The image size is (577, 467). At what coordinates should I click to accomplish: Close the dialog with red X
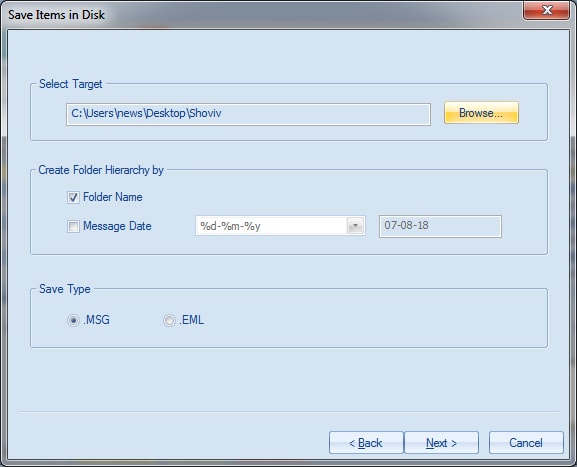(547, 10)
